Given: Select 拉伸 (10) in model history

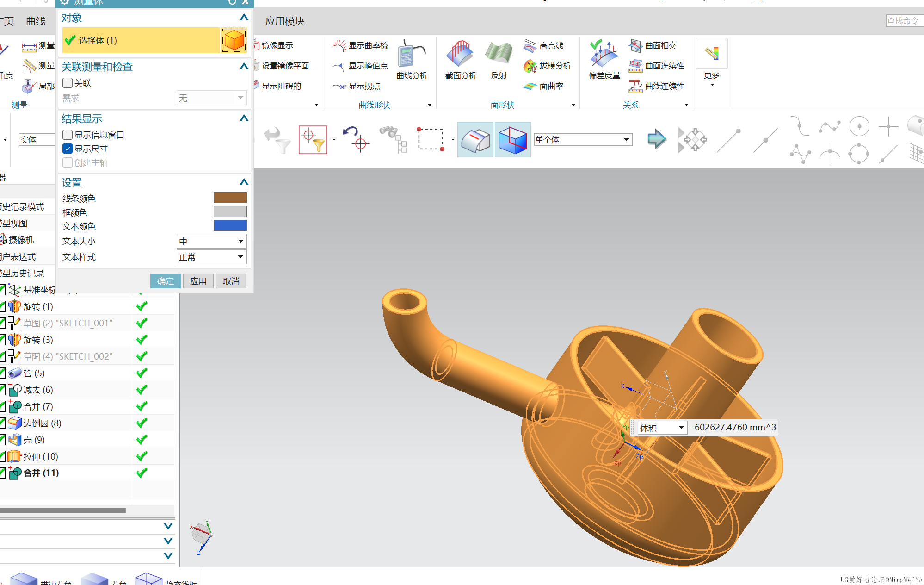Looking at the screenshot, I should (x=41, y=456).
